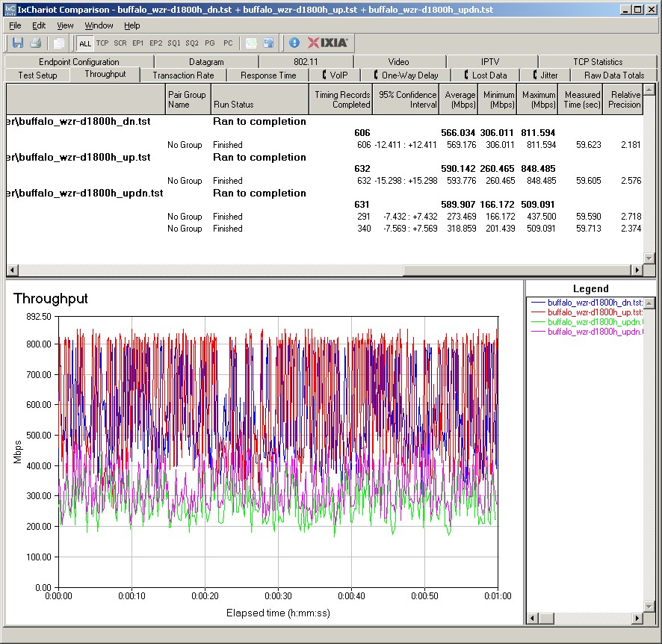This screenshot has width=662, height=644.
Task: Click the legend scroll-left arrow
Action: click(533, 619)
